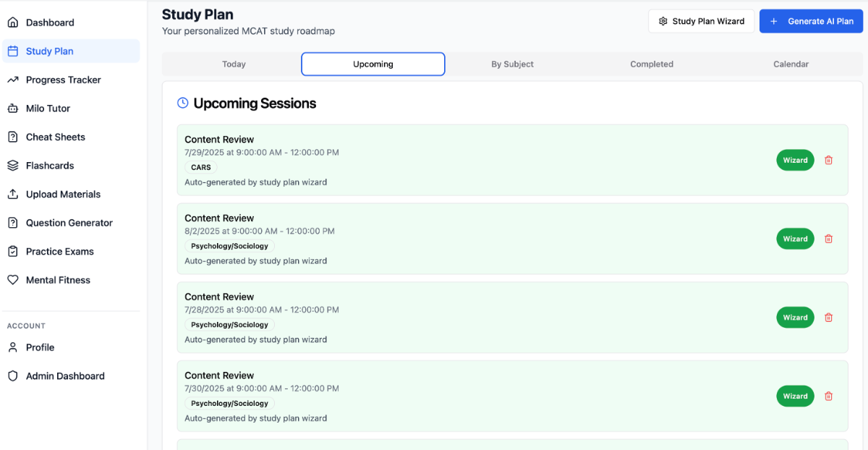Select the By Subject tab

[512, 64]
